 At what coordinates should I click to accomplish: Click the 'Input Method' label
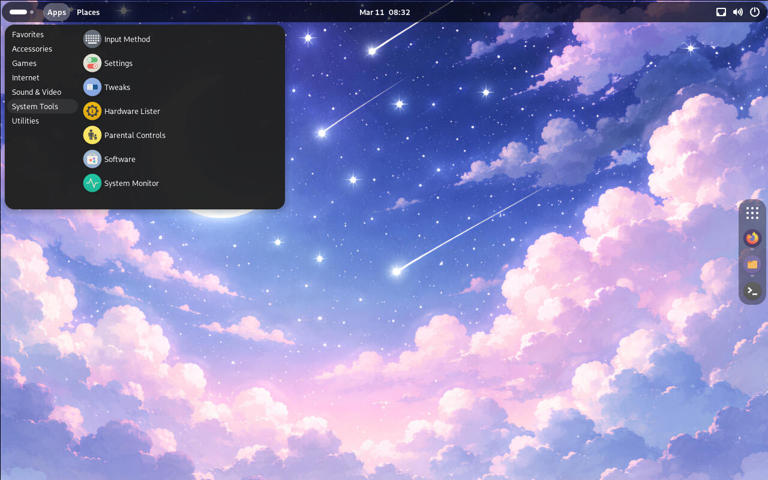(x=127, y=39)
